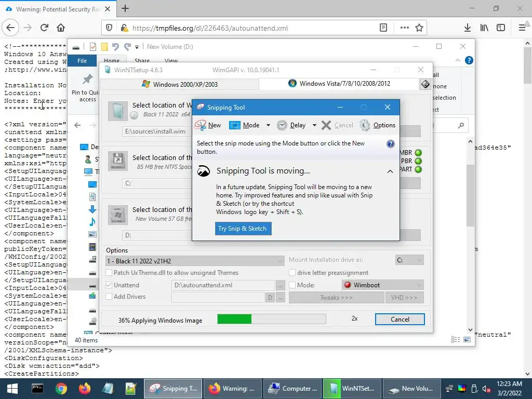532x399 pixels.
Task: Click the Firefox URL address field
Action: tap(253, 28)
